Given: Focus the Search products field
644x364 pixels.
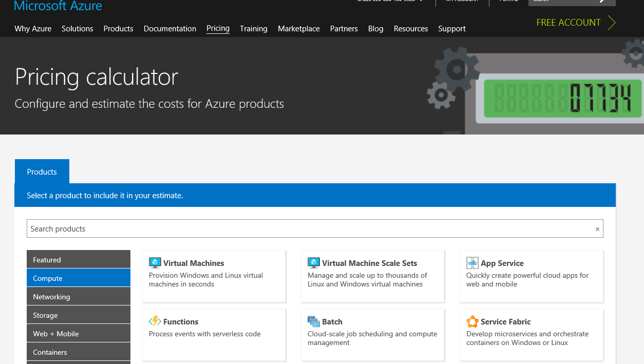Looking at the screenshot, I should coord(315,229).
